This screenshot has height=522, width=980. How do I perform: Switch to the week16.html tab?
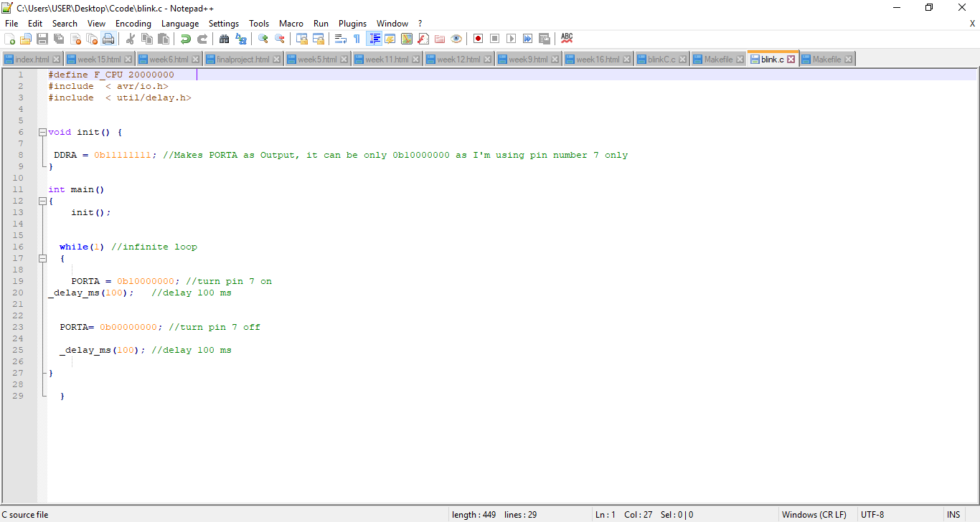pos(598,60)
